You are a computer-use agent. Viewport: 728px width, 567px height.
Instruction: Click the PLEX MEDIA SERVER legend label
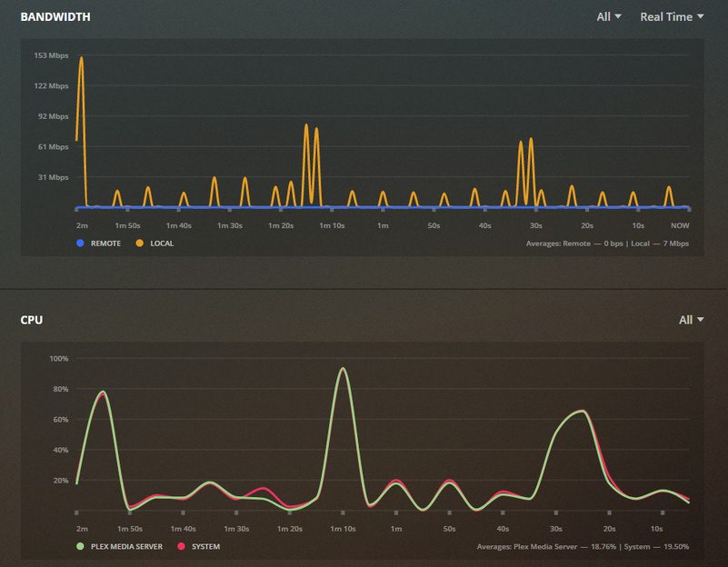[x=126, y=547]
